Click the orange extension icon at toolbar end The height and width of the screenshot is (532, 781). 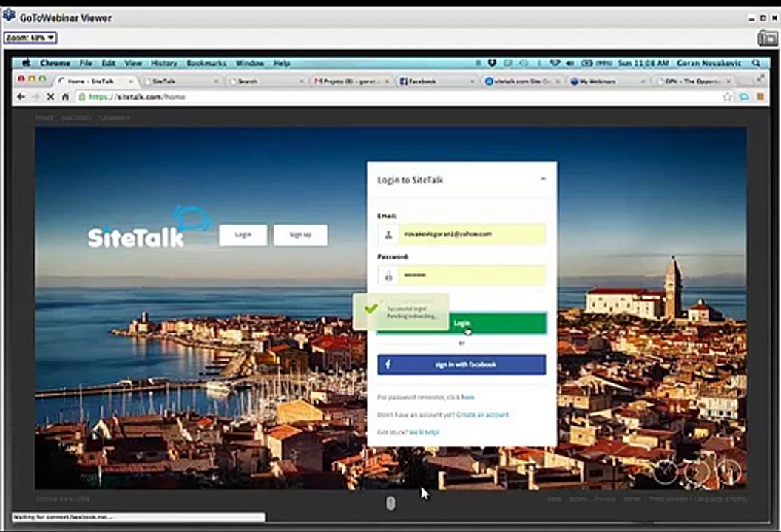point(760,97)
